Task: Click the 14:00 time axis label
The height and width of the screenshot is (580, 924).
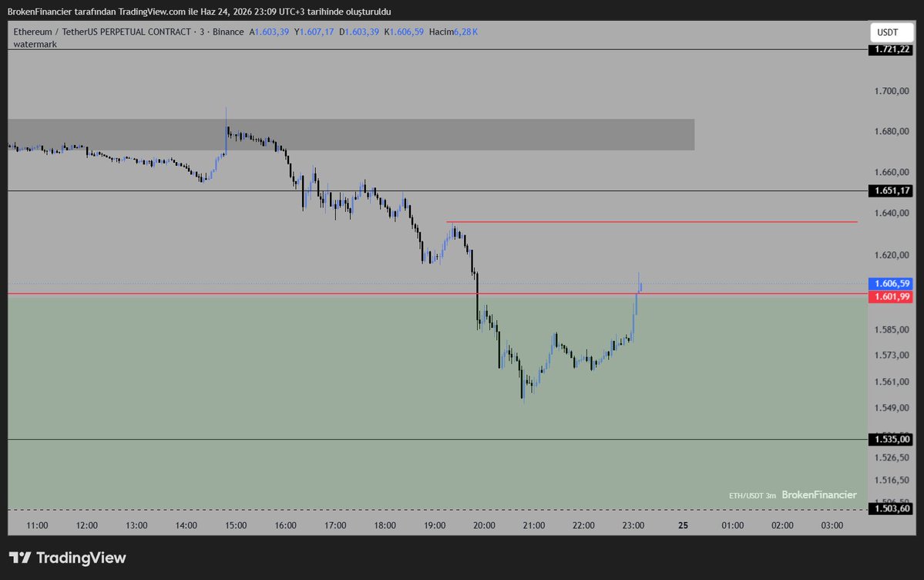Action: [x=186, y=525]
